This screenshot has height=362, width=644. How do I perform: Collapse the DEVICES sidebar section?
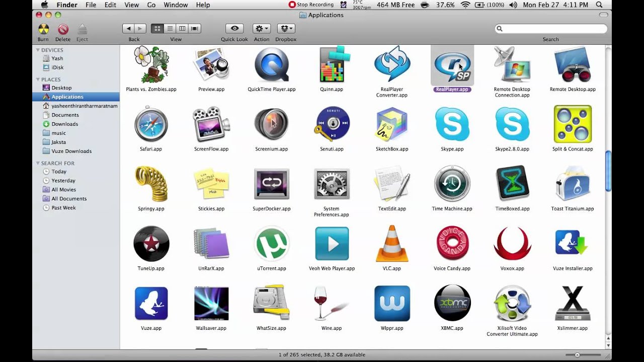[38, 50]
